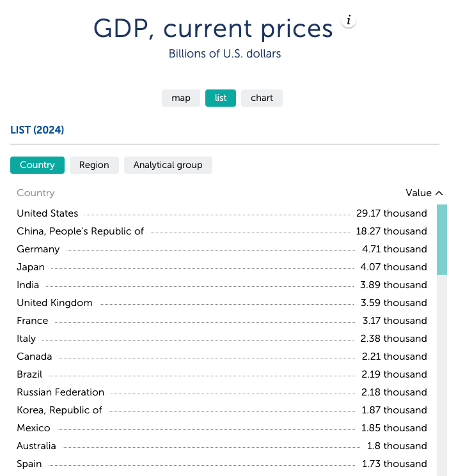Screen dimensions: 449x476
Task: Click the 3.17 thousand value
Action: (395, 321)
